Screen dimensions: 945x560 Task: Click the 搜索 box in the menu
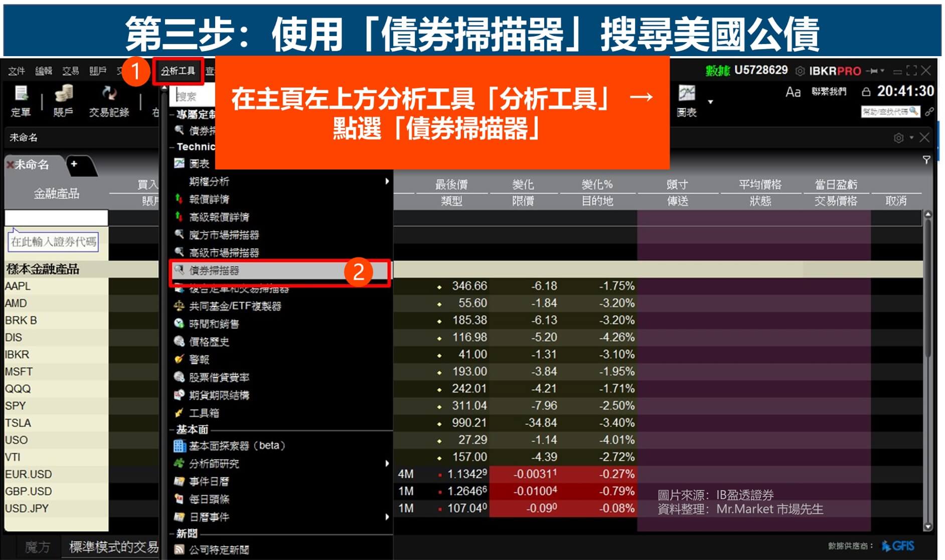(x=194, y=96)
